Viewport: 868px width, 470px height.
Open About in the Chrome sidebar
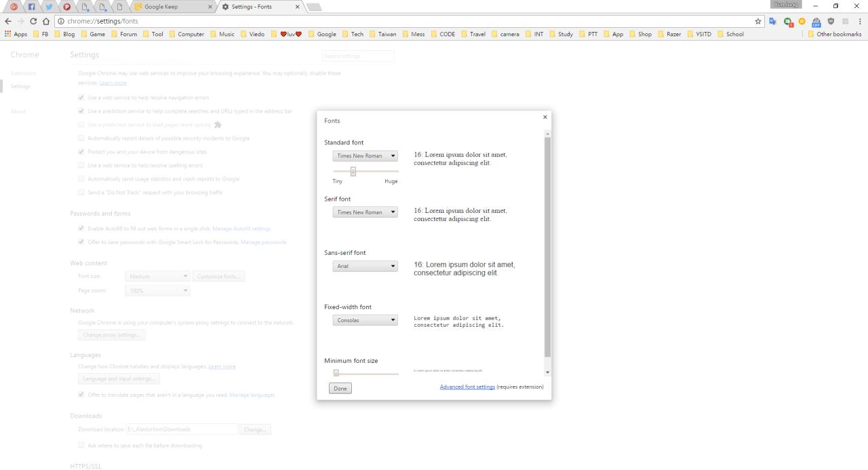coord(18,111)
